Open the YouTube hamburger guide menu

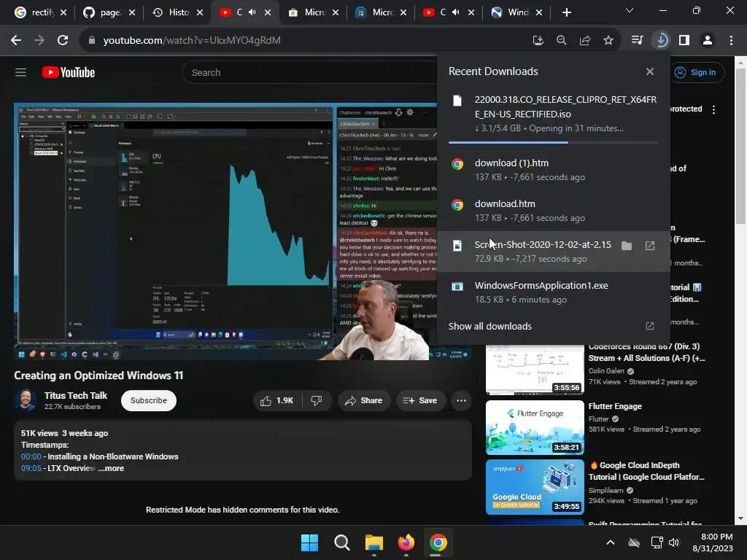click(x=20, y=72)
